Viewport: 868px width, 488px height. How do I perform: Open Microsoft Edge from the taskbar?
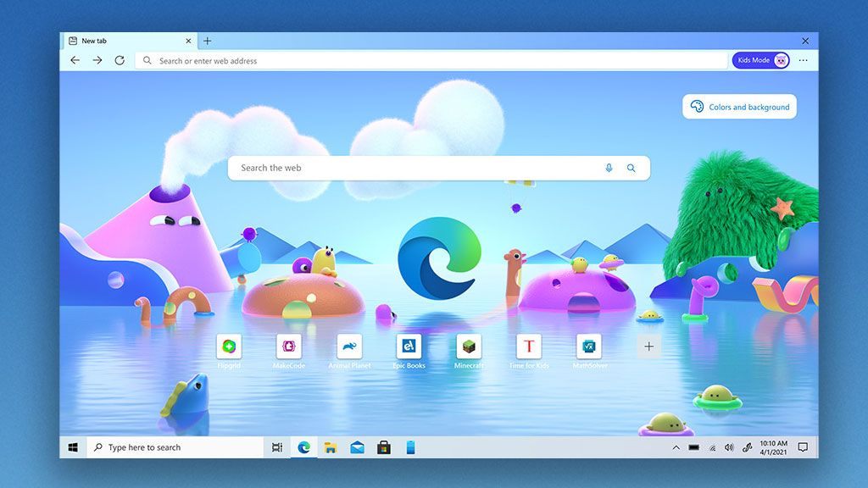pos(304,447)
